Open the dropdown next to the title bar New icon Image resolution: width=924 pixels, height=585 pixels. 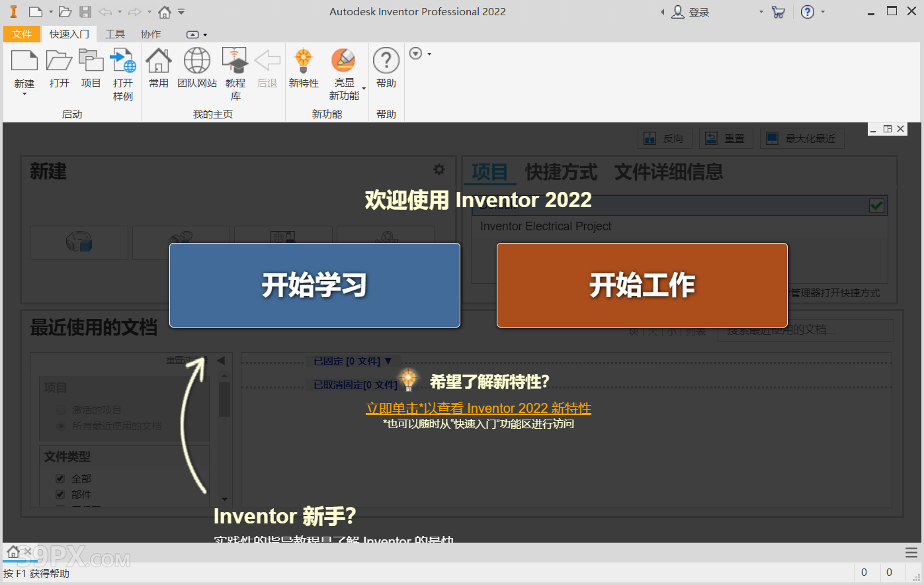pyautogui.click(x=50, y=12)
